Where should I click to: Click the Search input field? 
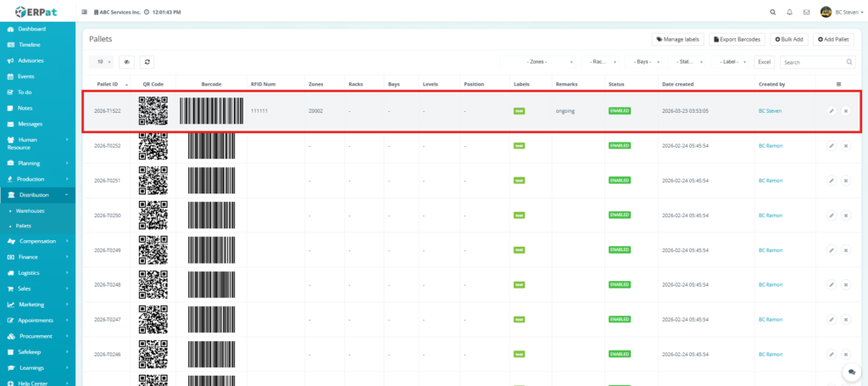pos(817,62)
